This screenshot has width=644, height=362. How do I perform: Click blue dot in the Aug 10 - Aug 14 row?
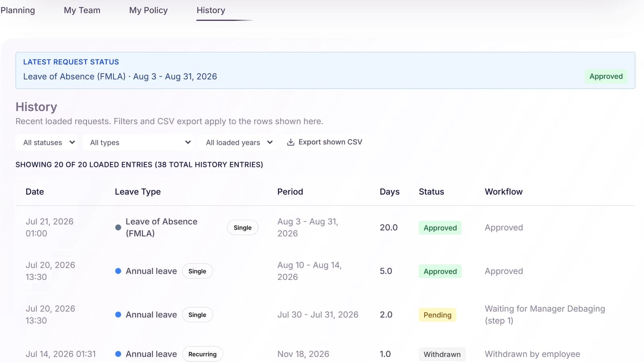coord(118,271)
